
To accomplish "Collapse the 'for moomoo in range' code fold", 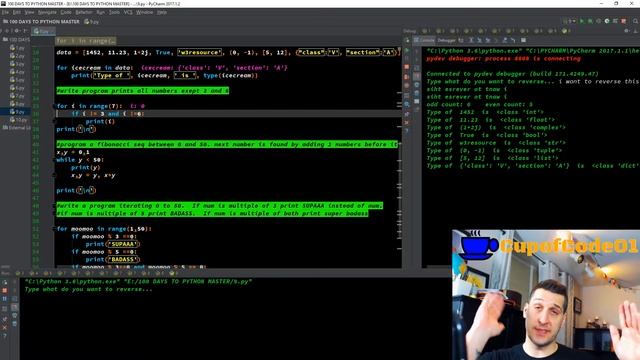I will coord(53,229).
